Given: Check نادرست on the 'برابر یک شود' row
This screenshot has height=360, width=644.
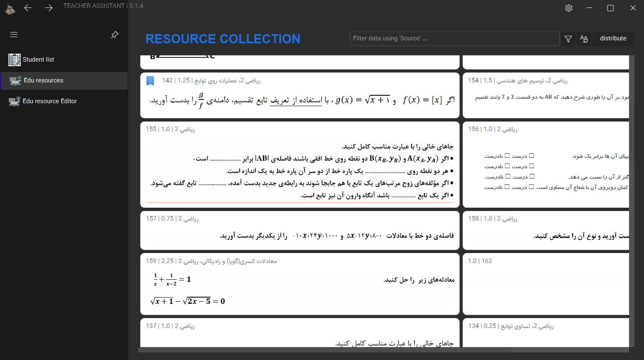Looking at the screenshot, I should click(507, 156).
